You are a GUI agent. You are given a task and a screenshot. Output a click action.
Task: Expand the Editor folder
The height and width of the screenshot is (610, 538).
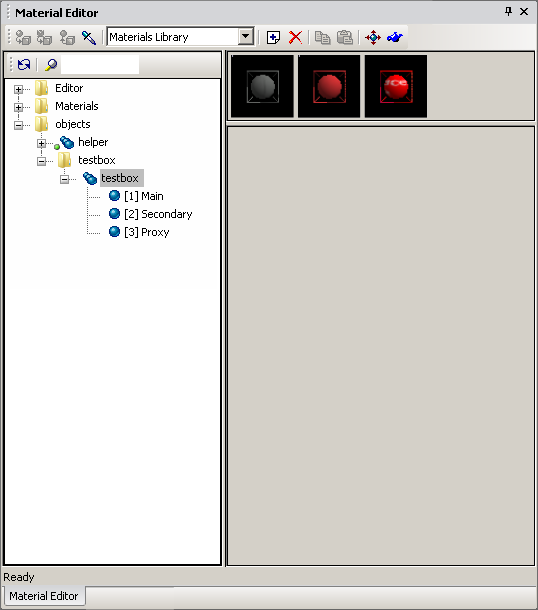coord(18,89)
